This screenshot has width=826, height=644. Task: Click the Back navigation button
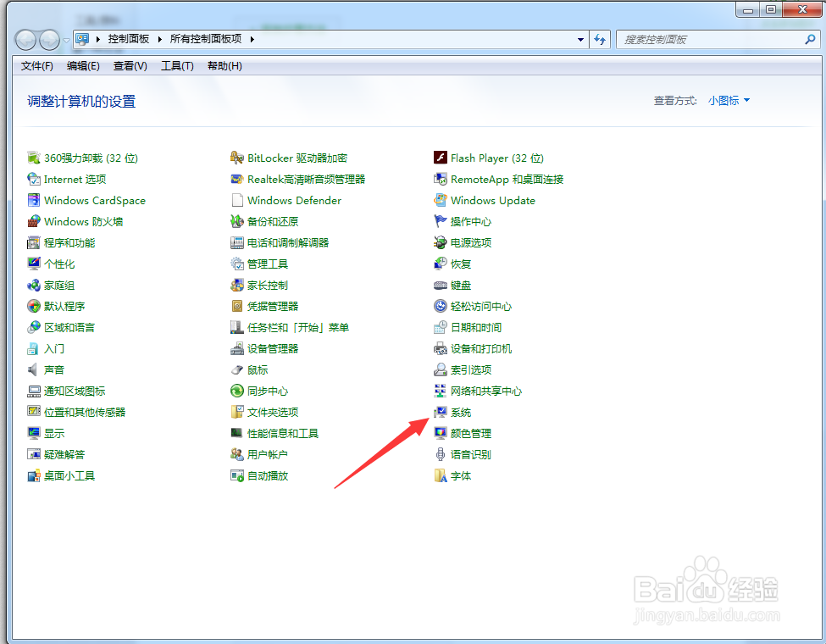click(25, 40)
